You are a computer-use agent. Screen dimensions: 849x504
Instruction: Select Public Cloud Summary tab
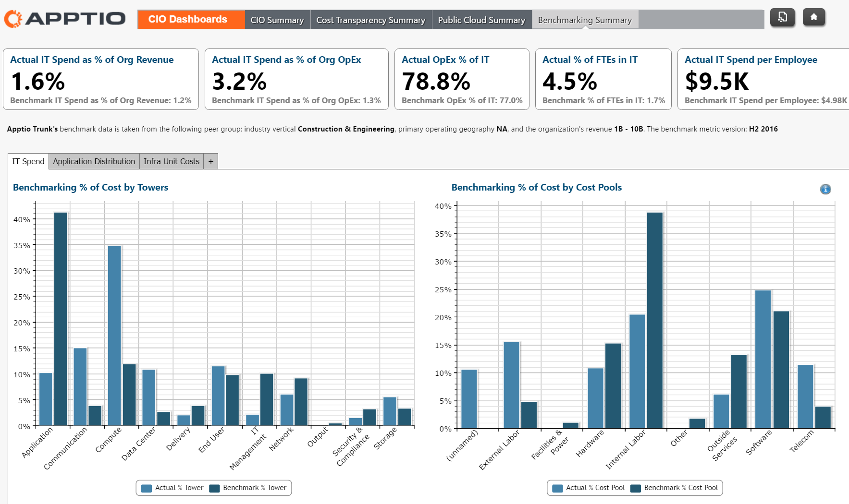481,20
